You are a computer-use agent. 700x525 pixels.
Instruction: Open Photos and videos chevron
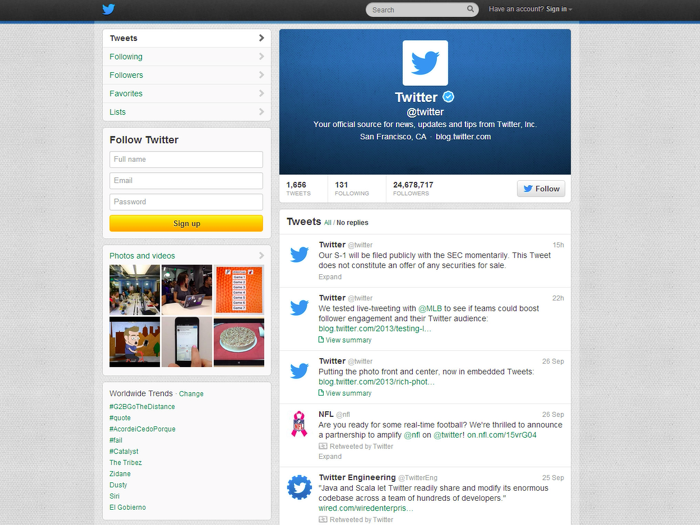(x=262, y=255)
